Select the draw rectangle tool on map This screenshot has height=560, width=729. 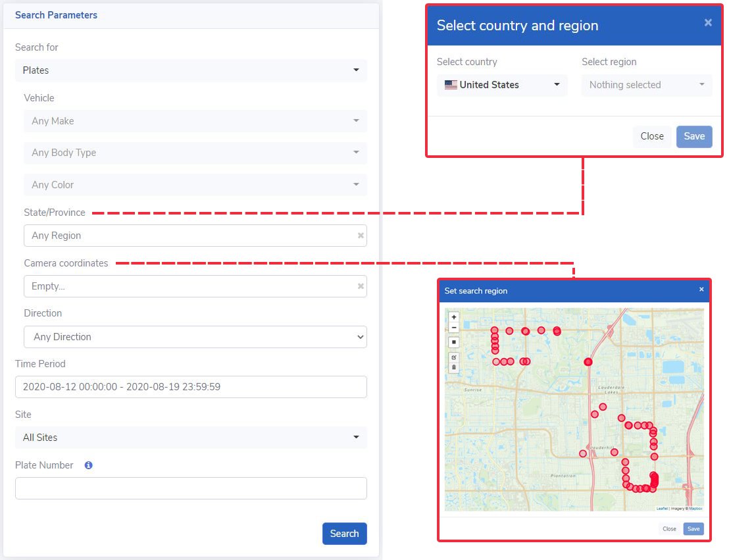coord(454,342)
